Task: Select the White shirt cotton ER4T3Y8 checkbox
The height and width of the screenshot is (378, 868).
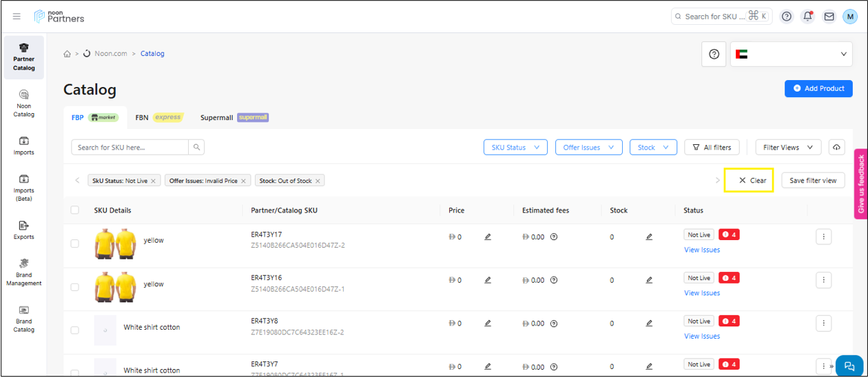Action: pos(74,330)
